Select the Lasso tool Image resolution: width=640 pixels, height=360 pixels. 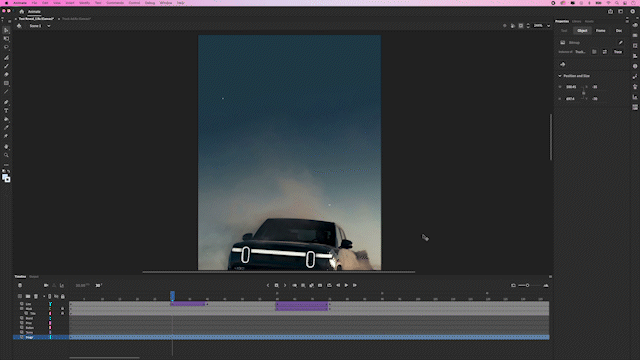pyautogui.click(x=6, y=47)
